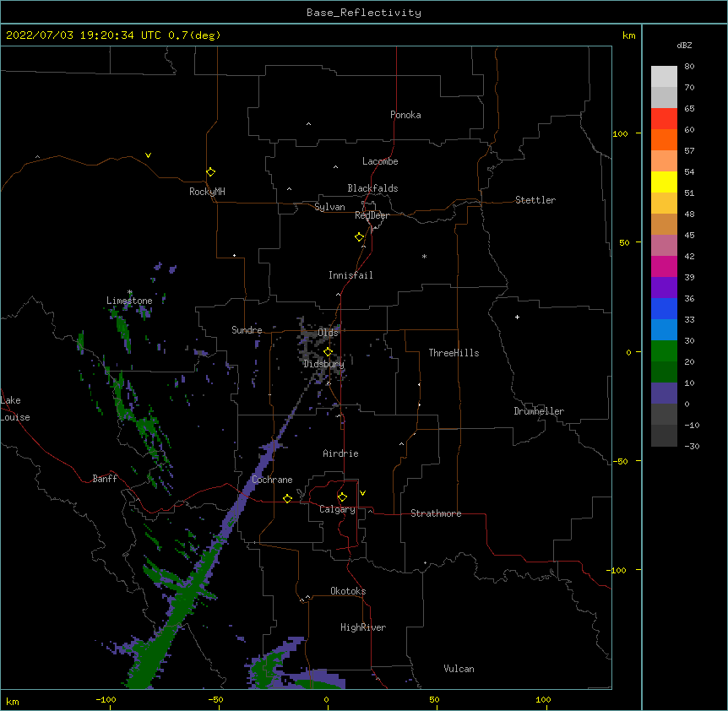Select the Limestone label
The image size is (728, 711).
[129, 301]
